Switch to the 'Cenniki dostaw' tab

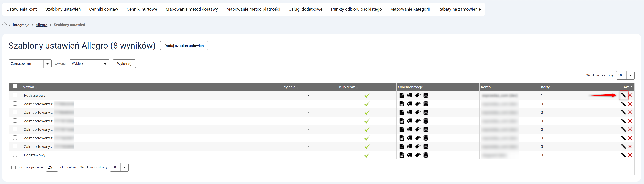[104, 9]
